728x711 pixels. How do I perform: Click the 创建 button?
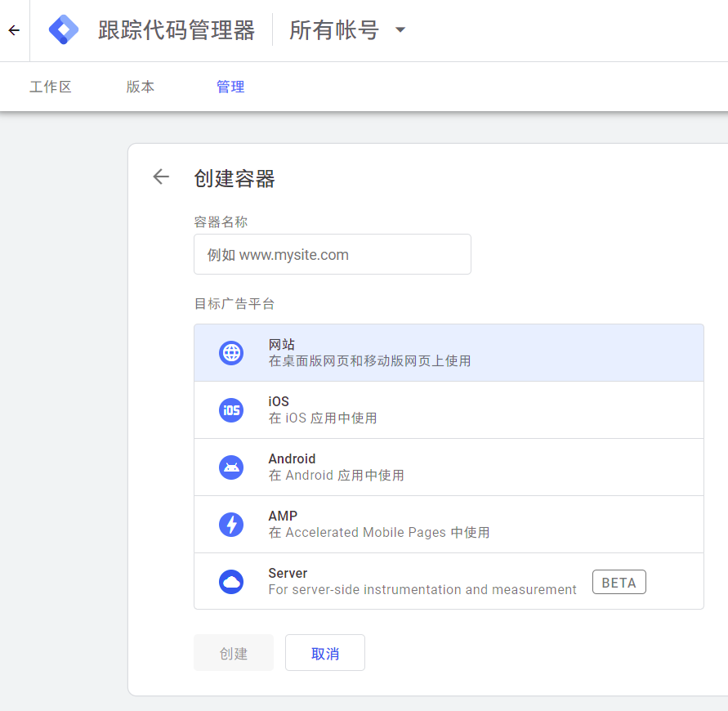pos(234,652)
